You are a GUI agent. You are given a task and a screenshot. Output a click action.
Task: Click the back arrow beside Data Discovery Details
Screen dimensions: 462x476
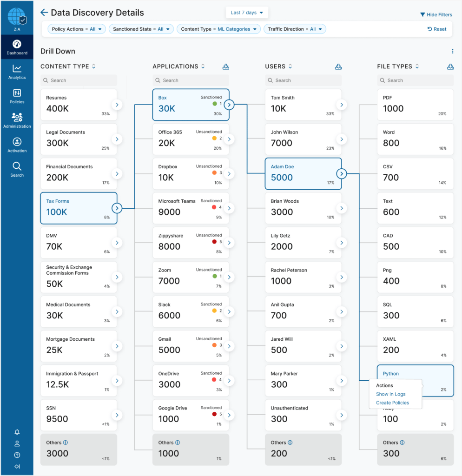44,13
